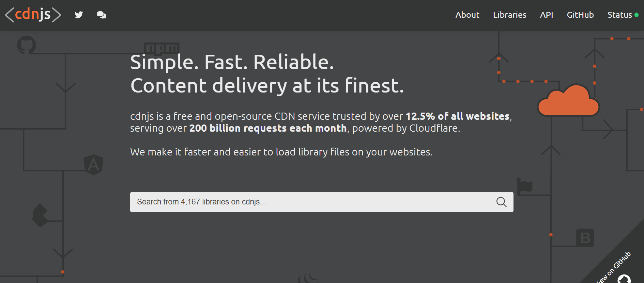Click the orange Cloudflare cloud graphic
Viewport: 644px width, 283px height.
568,100
